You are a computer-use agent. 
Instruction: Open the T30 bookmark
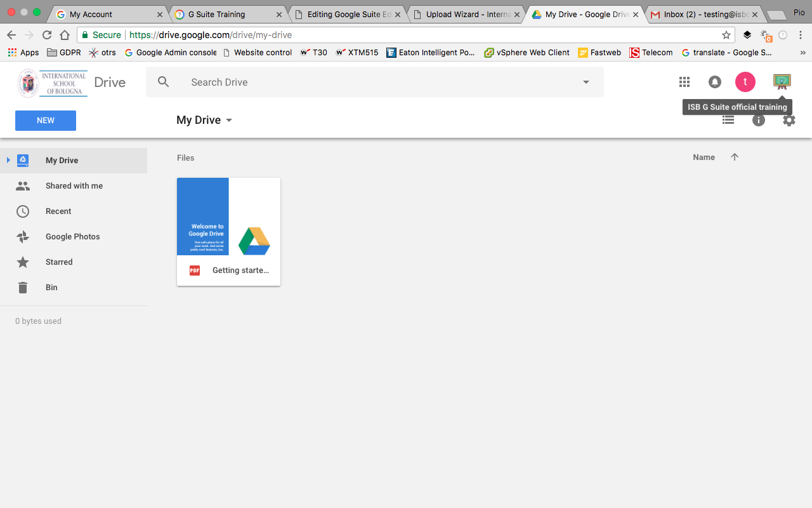(x=313, y=53)
